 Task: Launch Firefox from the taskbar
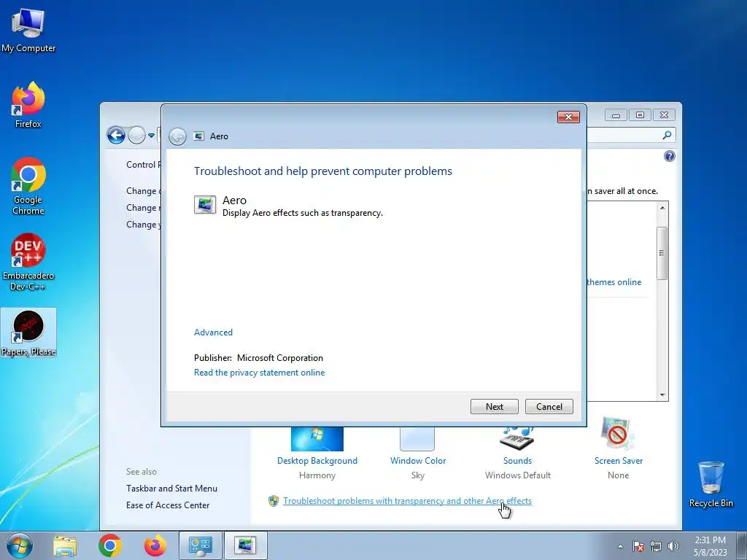tap(155, 545)
